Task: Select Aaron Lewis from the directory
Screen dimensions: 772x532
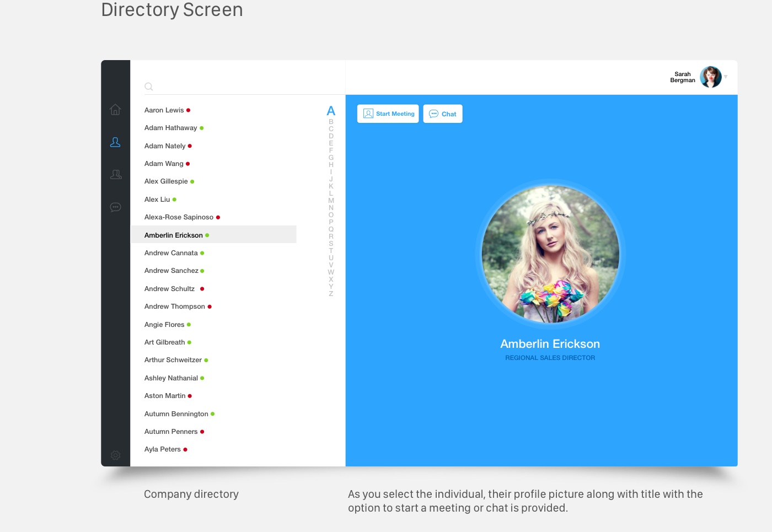Action: tap(164, 110)
